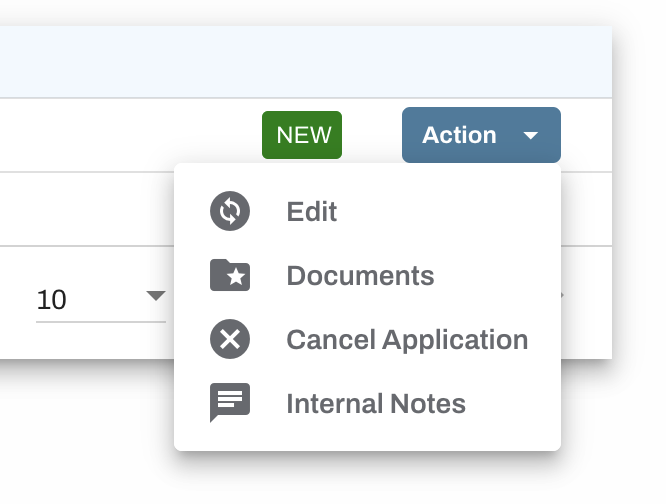
Task: Click the underline beneath the 10 selector
Action: 101,322
